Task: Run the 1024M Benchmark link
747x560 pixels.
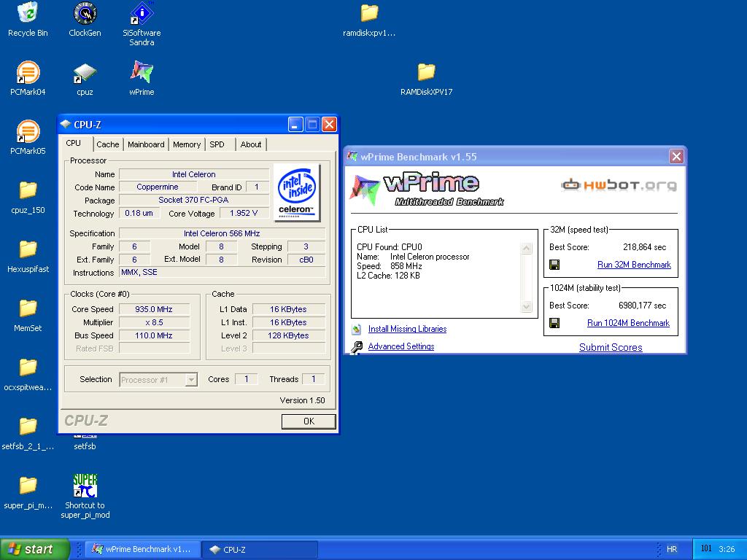Action: coord(628,323)
